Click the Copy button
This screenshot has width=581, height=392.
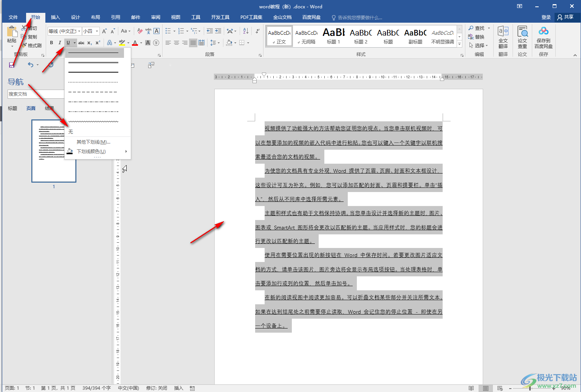29,37
